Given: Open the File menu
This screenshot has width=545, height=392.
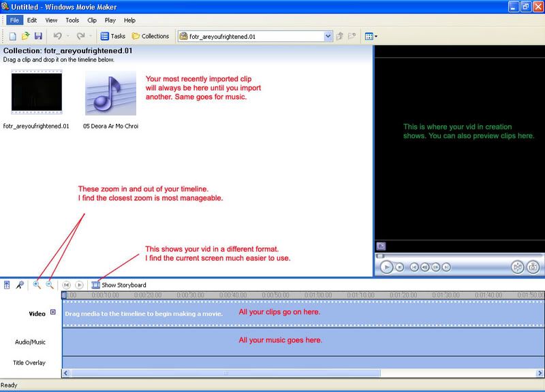Looking at the screenshot, I should coord(14,20).
